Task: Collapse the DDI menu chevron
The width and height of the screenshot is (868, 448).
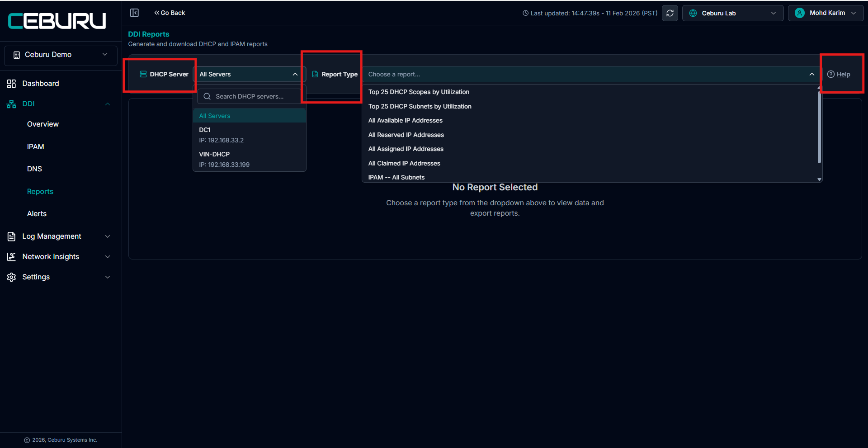Action: pos(108,104)
